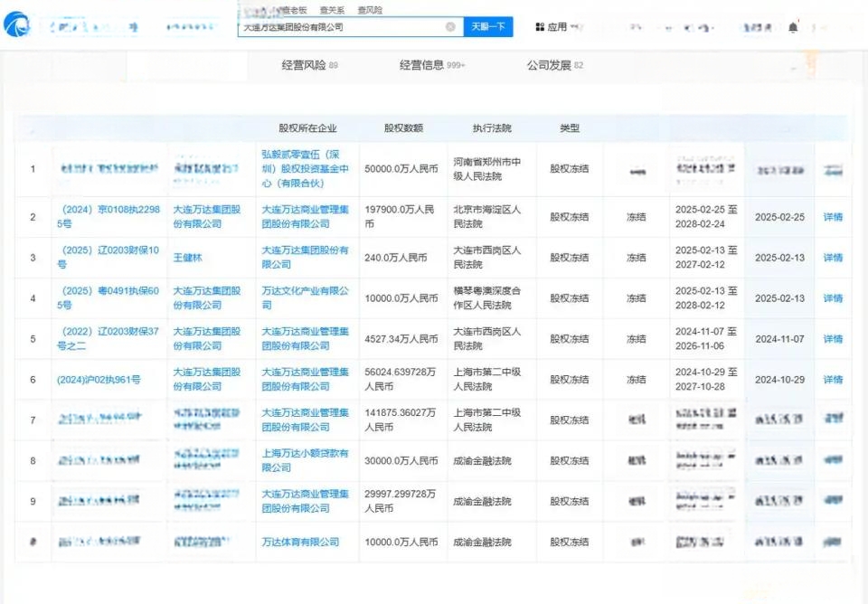The image size is (868, 604).
Task: Open 万达文化产业有限公司 company link
Action: click(305, 297)
